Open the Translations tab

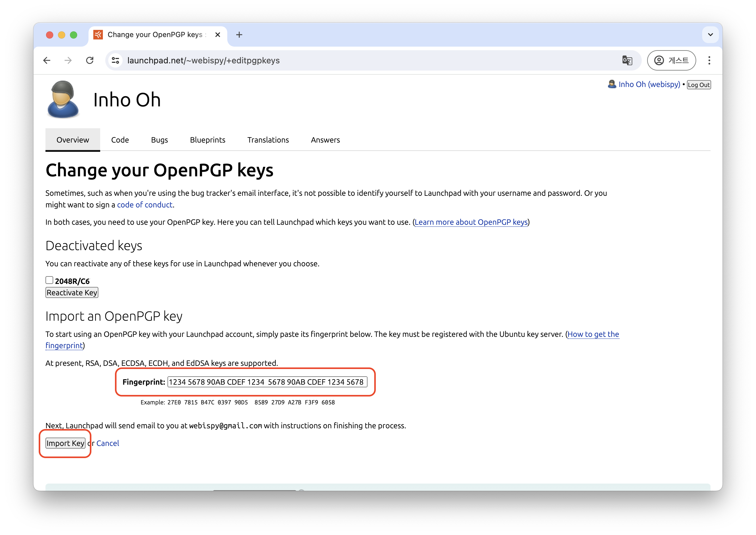[268, 140]
